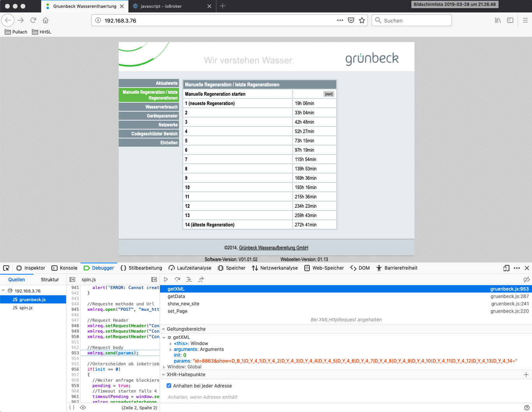Open the browser home page icon
532x412 pixels.
point(46,20)
